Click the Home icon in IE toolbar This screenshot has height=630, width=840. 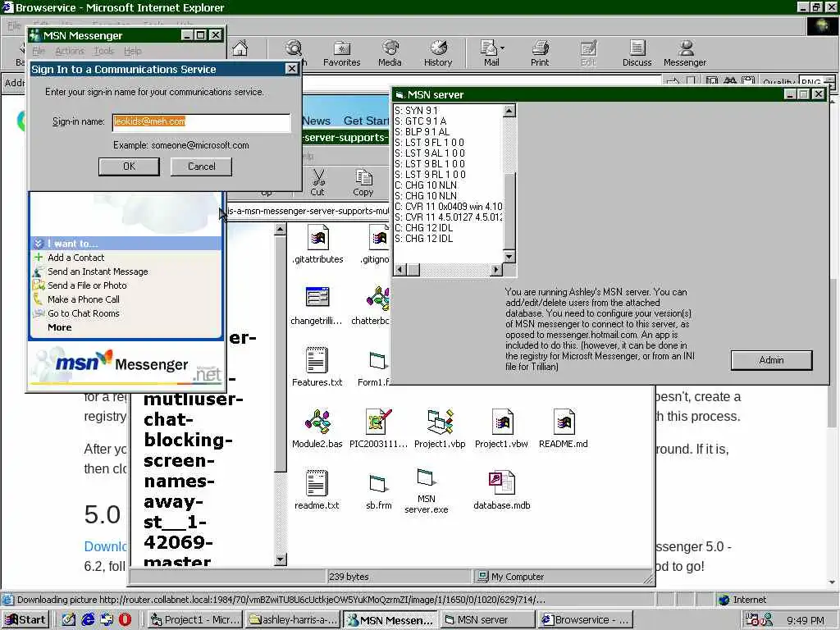[x=240, y=49]
